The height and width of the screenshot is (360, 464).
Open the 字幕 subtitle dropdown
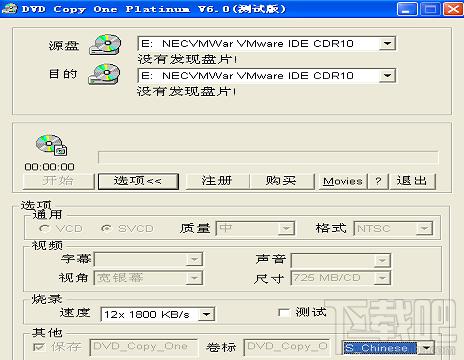tap(194, 259)
